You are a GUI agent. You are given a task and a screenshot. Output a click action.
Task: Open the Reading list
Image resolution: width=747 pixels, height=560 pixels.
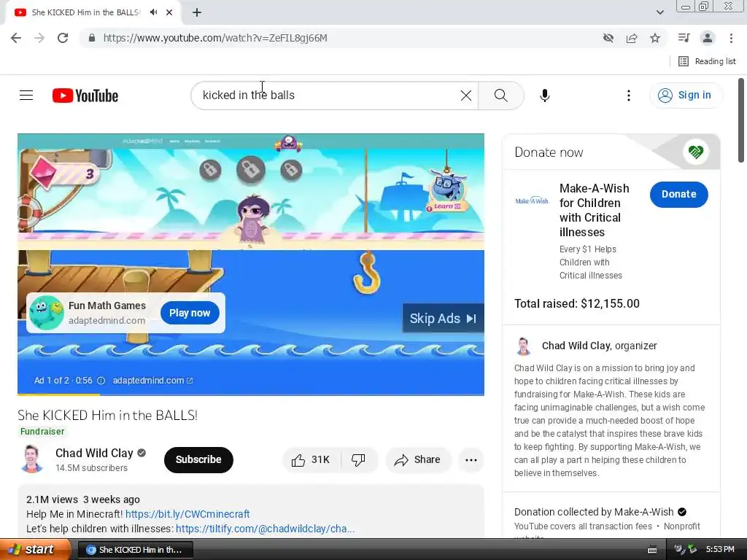pos(707,61)
